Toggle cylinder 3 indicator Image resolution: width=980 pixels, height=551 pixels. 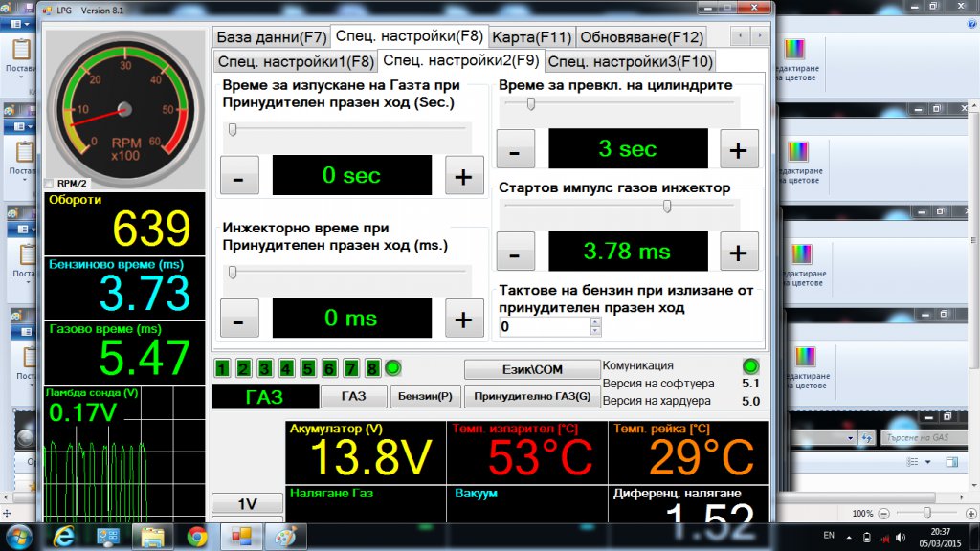[x=265, y=368]
